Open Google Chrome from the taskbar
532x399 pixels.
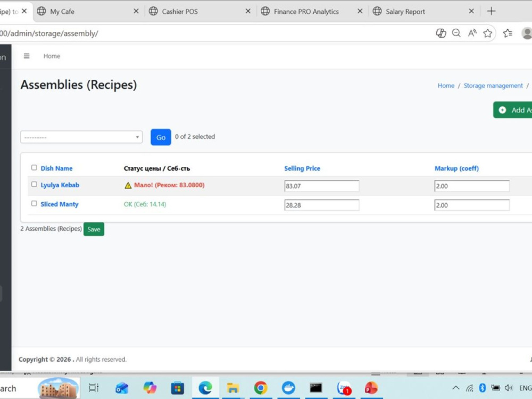pos(261,387)
